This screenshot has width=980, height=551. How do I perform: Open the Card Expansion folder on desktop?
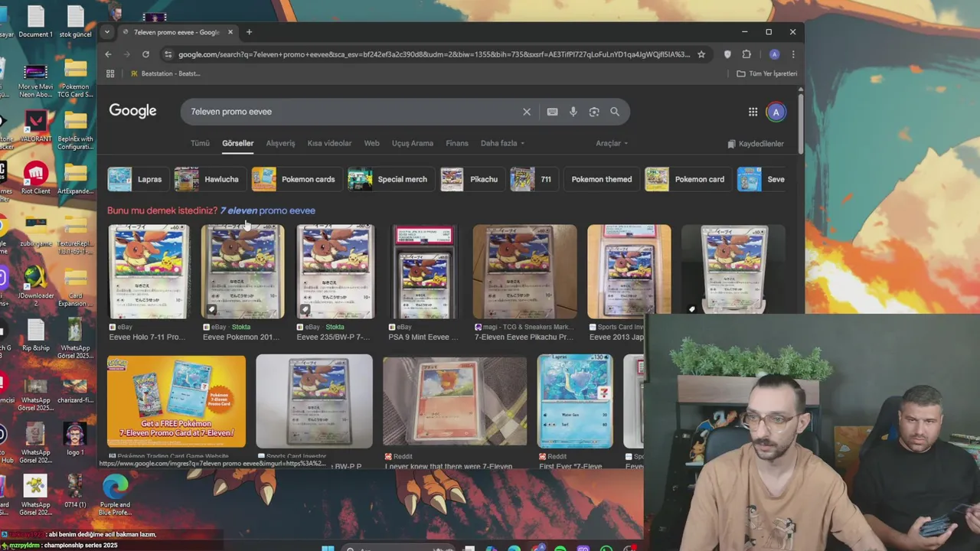pos(76,286)
